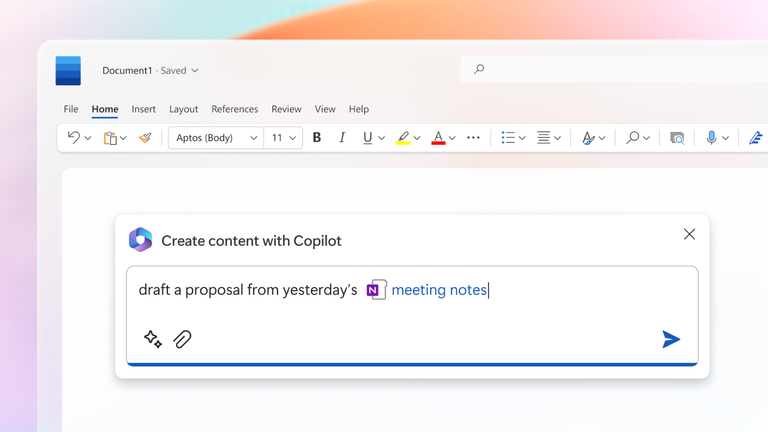Open the font color picker arrow
The height and width of the screenshot is (432, 768).
(452, 138)
